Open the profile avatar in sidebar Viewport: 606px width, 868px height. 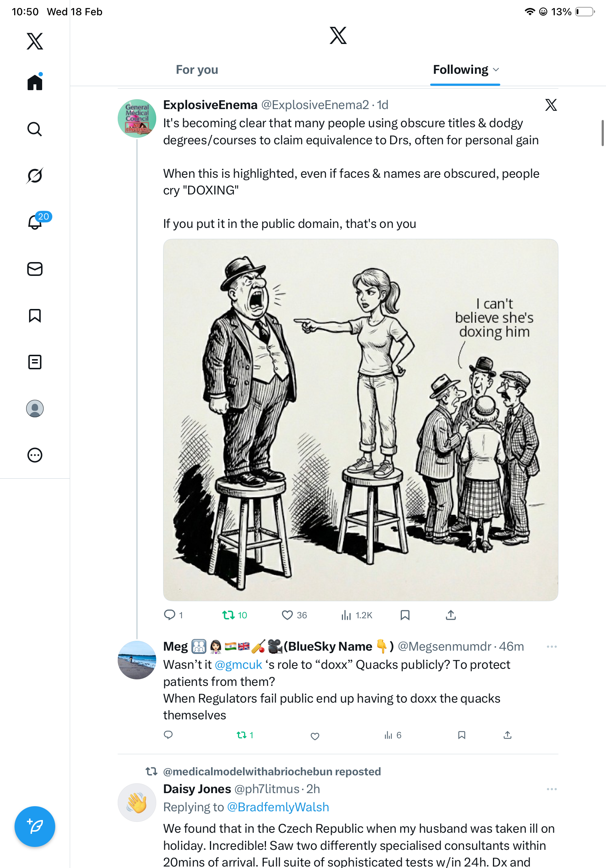pos(35,409)
